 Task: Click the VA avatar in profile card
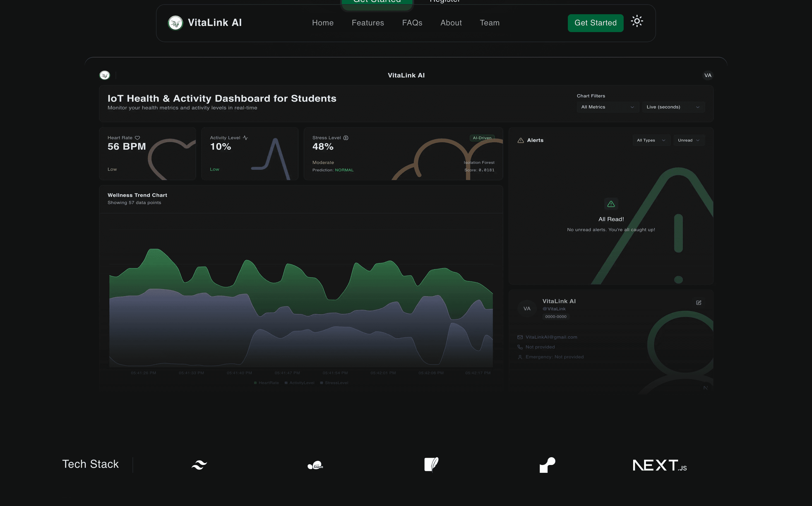coord(527,309)
